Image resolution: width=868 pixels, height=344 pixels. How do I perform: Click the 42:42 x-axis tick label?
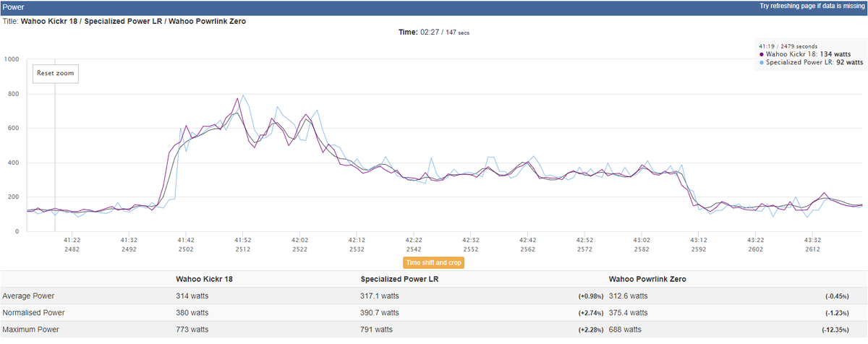[x=528, y=240]
